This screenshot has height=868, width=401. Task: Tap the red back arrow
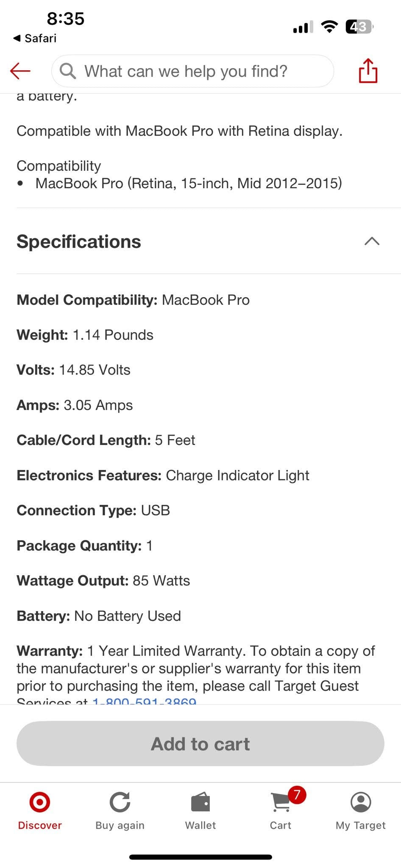20,71
